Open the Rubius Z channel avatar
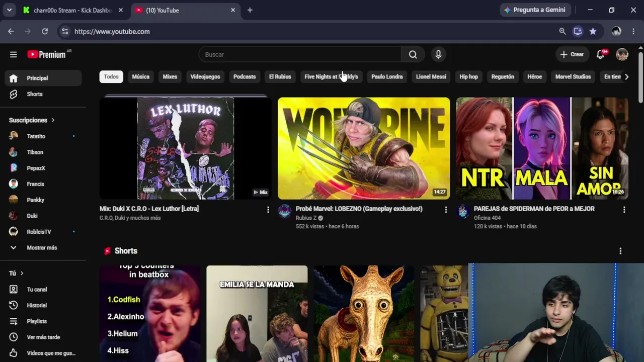 pyautogui.click(x=285, y=211)
